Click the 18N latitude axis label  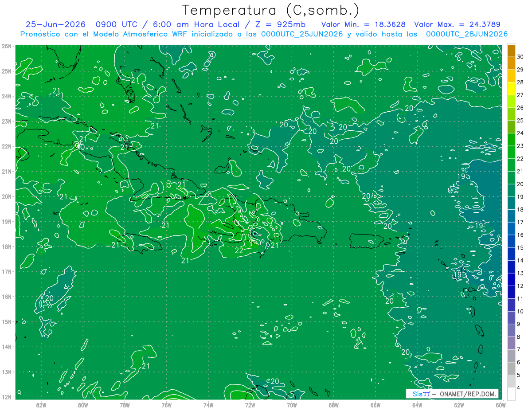coord(6,247)
